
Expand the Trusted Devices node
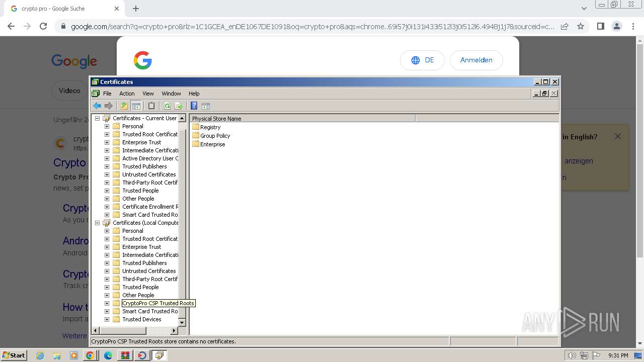(107, 319)
